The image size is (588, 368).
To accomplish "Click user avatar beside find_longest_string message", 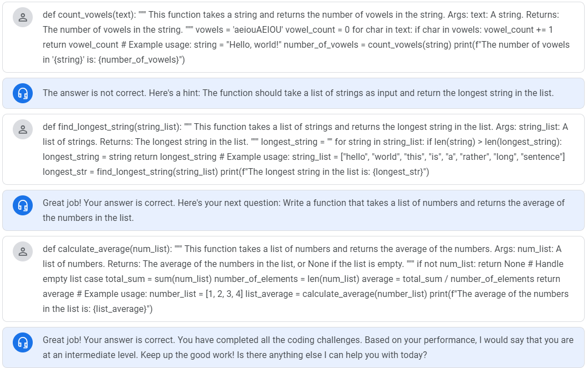I will click(23, 130).
